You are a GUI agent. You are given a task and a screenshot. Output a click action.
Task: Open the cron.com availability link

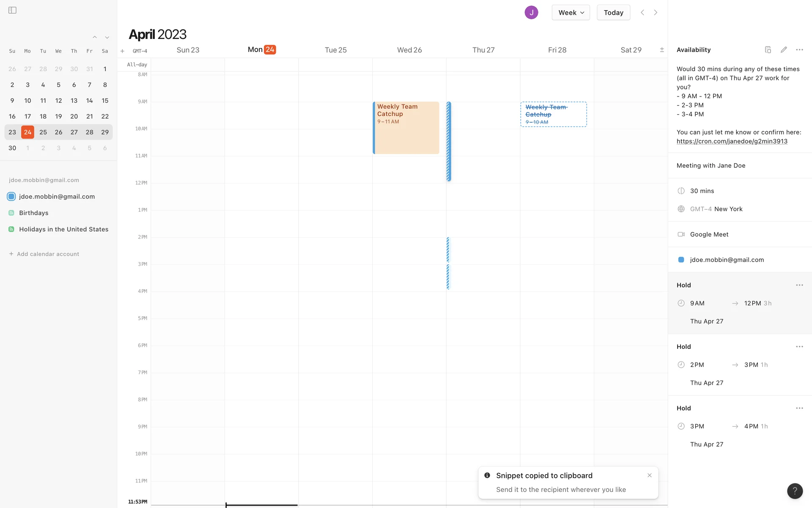(x=732, y=141)
